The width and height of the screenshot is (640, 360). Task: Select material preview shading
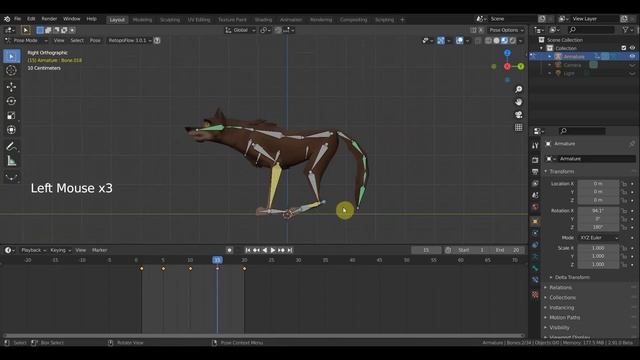click(x=504, y=40)
